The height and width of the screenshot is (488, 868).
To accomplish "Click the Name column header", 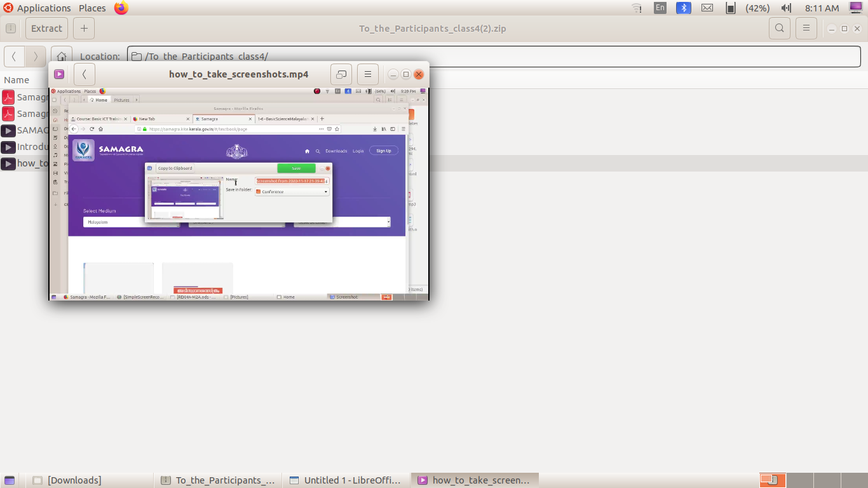I will pyautogui.click(x=17, y=80).
